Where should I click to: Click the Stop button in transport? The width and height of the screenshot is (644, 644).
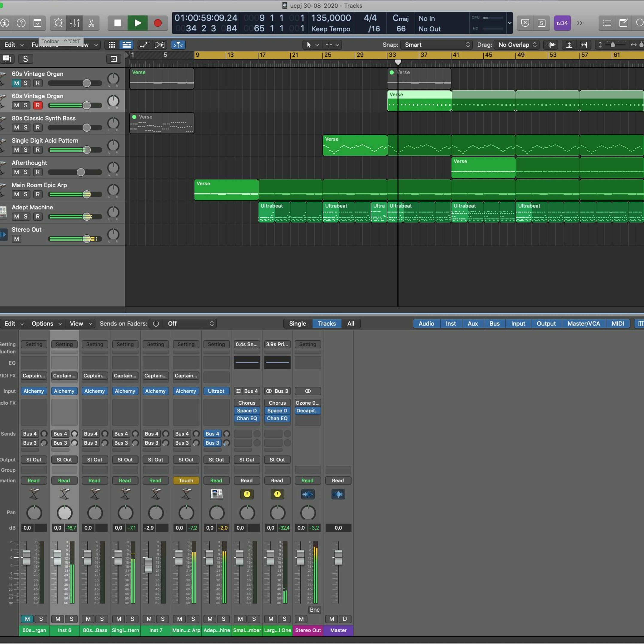pos(118,23)
